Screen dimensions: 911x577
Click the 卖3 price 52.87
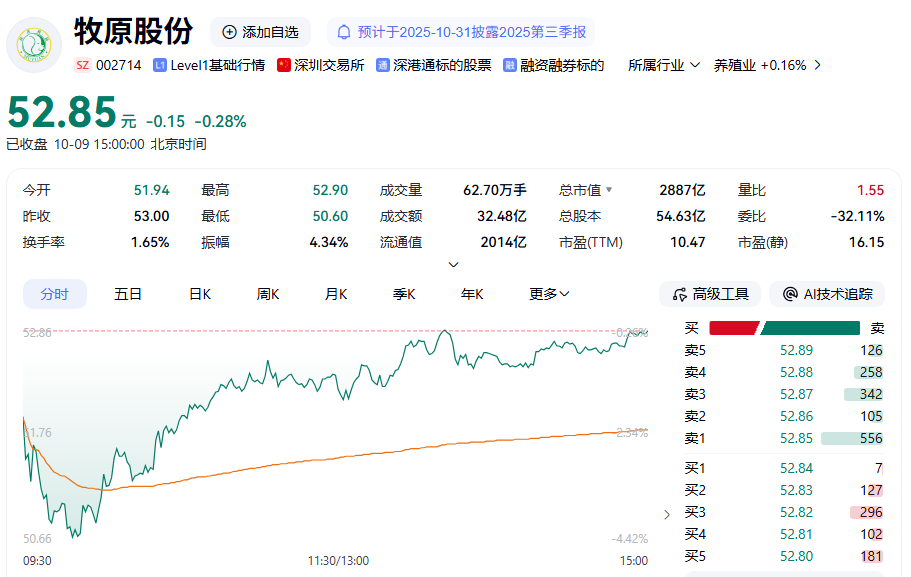tap(796, 395)
